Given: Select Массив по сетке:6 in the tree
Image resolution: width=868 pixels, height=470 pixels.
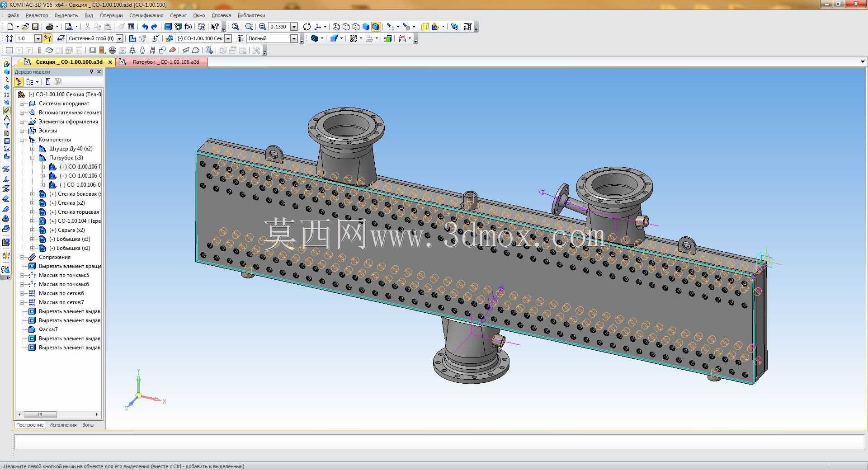Looking at the screenshot, I should pos(61,293).
